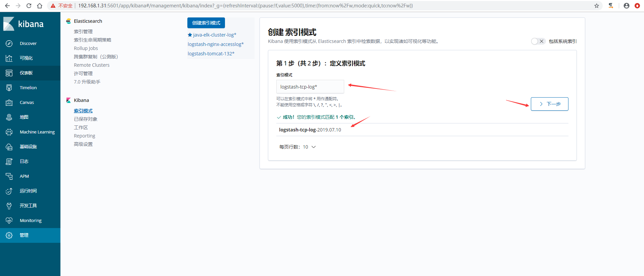Open Discover menu label
This screenshot has width=644, height=276.
click(28, 44)
